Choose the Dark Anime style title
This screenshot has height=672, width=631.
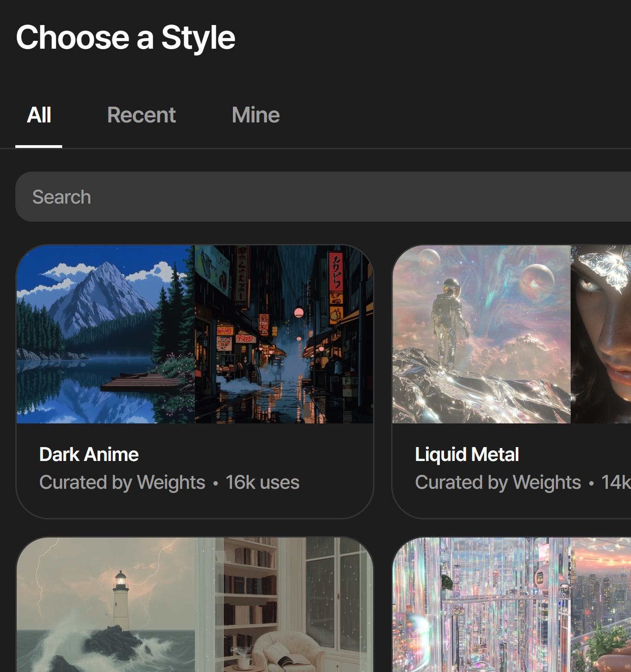pyautogui.click(x=89, y=454)
